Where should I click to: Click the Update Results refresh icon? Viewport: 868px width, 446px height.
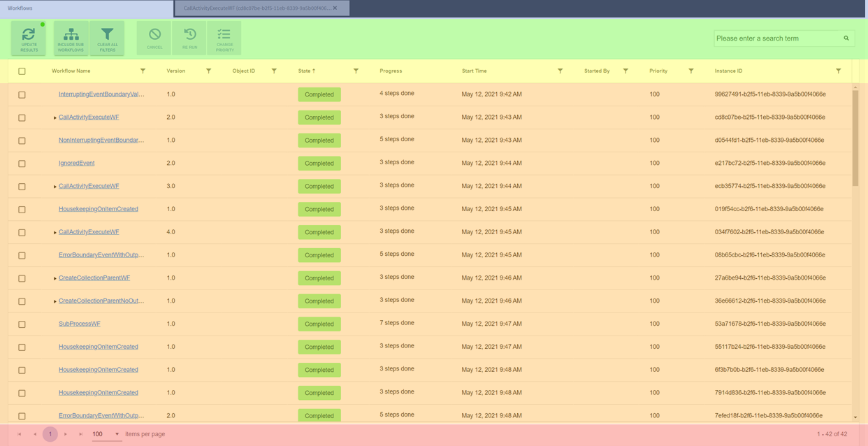coord(28,34)
